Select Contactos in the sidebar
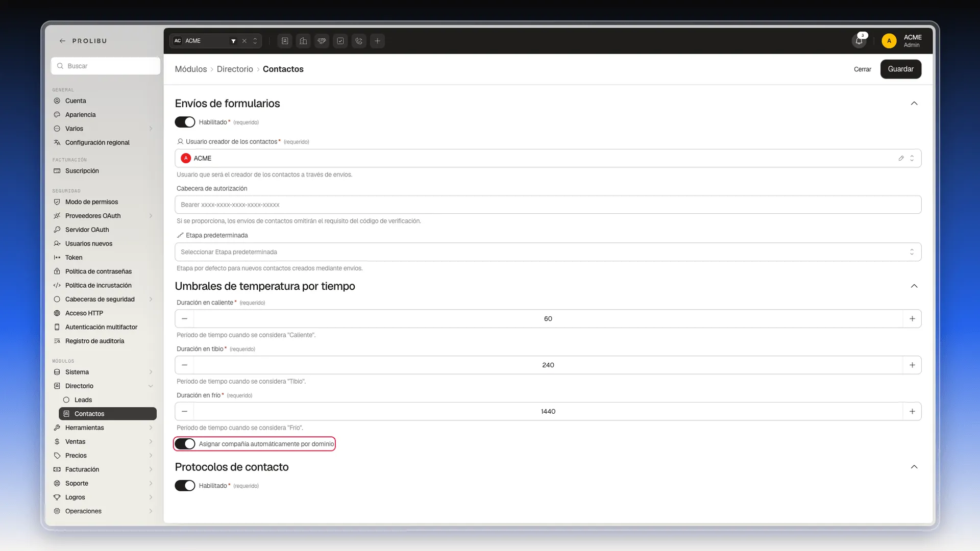Image resolution: width=980 pixels, height=551 pixels. (108, 414)
